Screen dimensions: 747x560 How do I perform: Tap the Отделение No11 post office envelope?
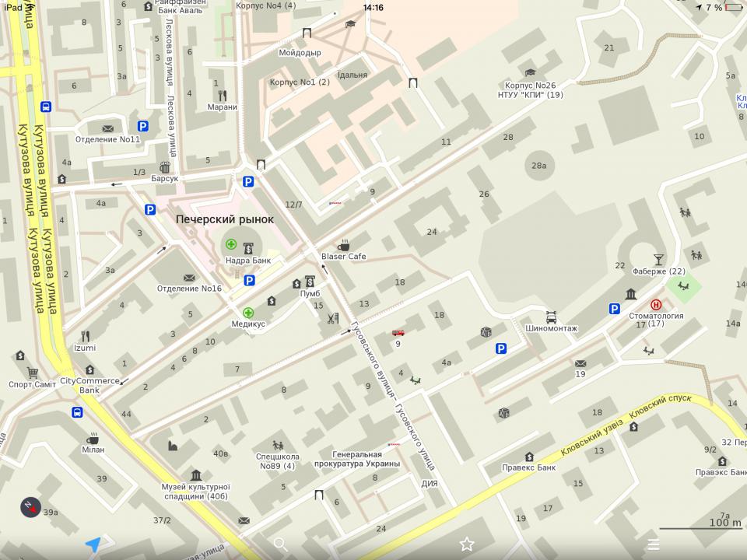[107, 128]
